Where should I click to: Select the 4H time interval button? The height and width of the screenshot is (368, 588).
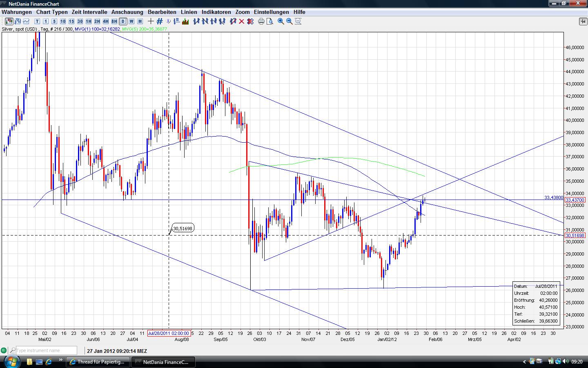[x=105, y=21]
